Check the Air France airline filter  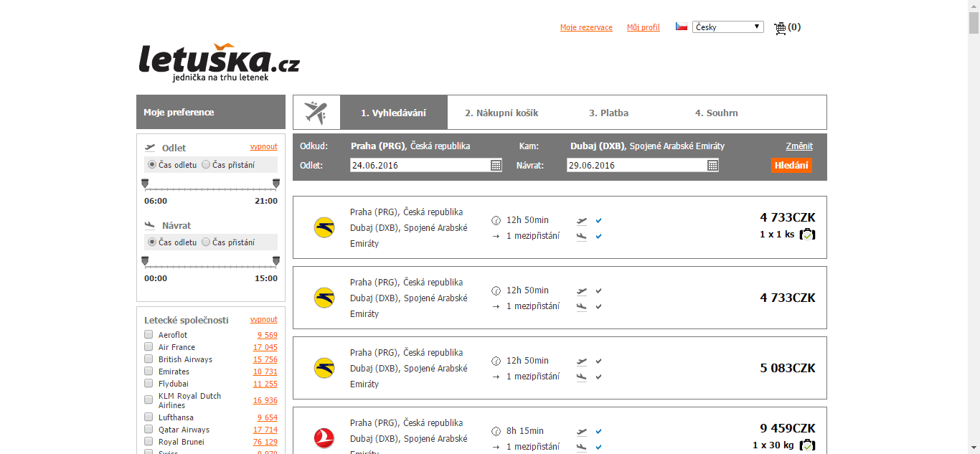pos(149,346)
